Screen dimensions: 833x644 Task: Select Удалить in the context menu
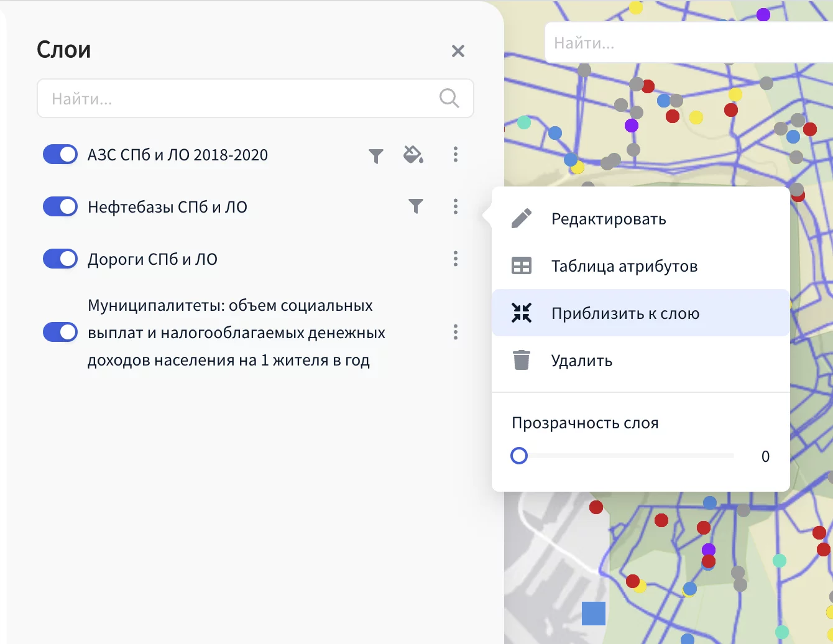click(582, 361)
